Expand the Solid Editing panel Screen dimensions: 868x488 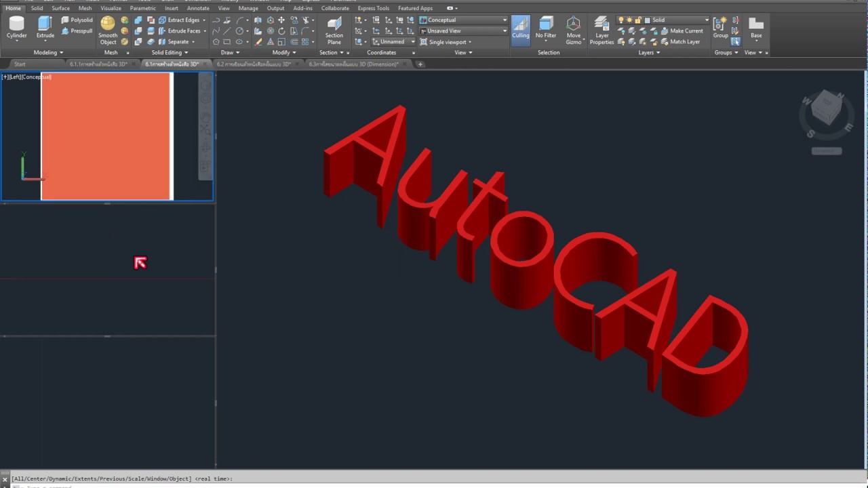[170, 52]
